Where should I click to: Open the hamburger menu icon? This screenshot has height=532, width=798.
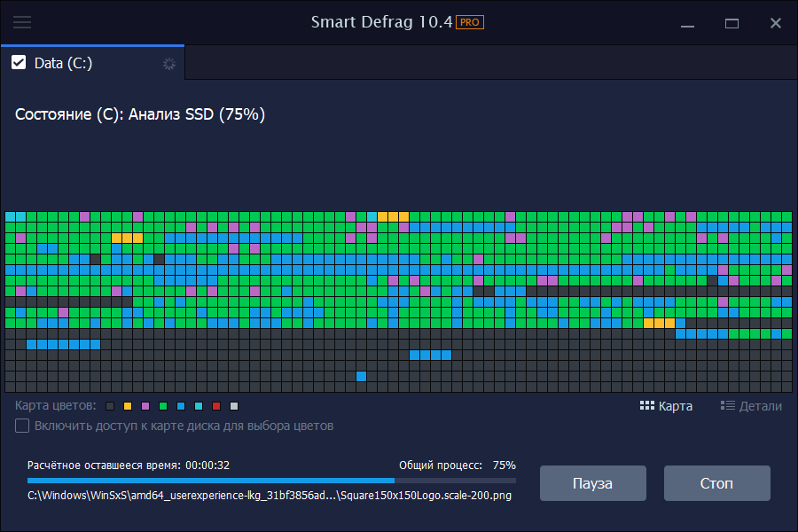pos(22,22)
